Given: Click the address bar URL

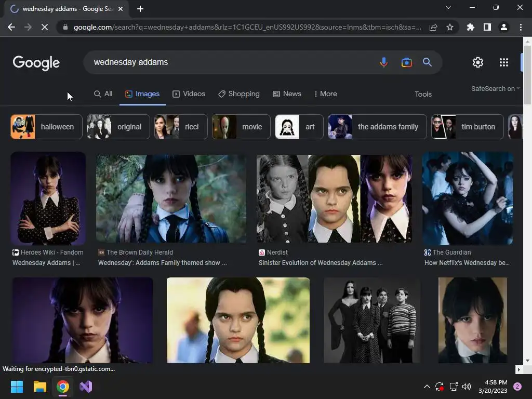Looking at the screenshot, I should pos(247,27).
